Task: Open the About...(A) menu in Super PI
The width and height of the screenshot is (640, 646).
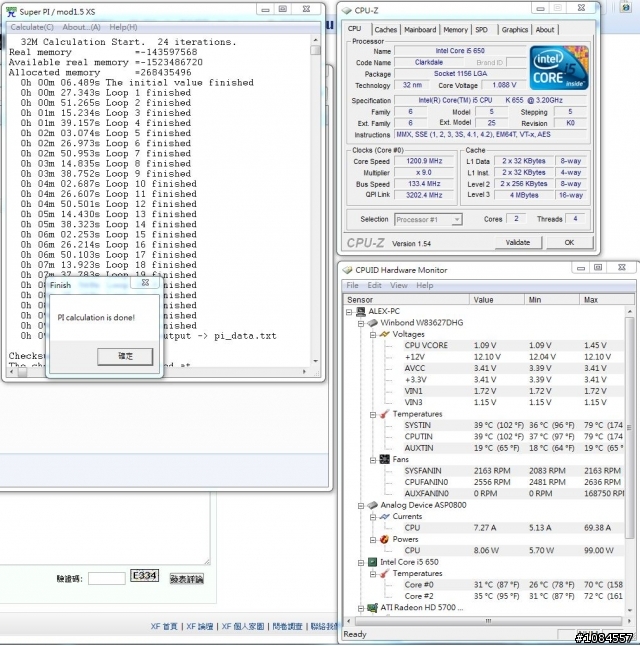Action: click(82, 27)
